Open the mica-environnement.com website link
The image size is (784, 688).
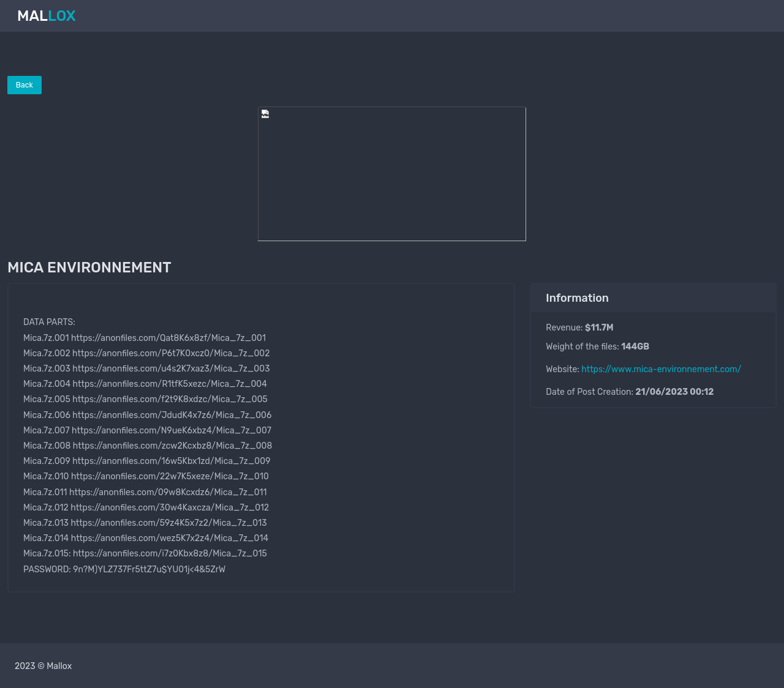click(x=661, y=369)
